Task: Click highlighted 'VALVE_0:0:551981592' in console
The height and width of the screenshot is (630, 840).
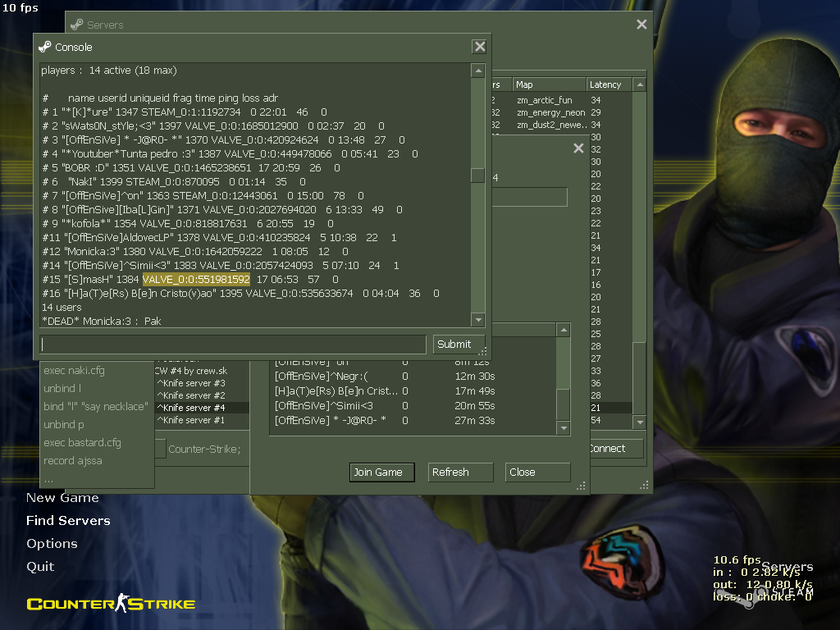Action: point(196,279)
